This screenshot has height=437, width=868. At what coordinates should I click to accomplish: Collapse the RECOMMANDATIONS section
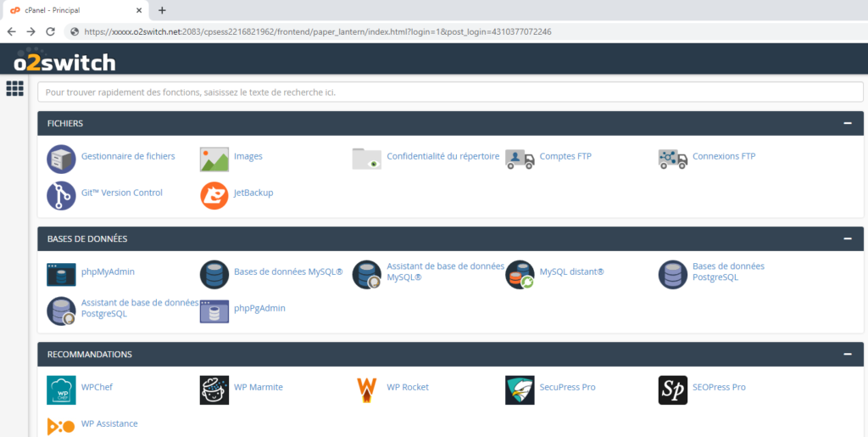(848, 354)
